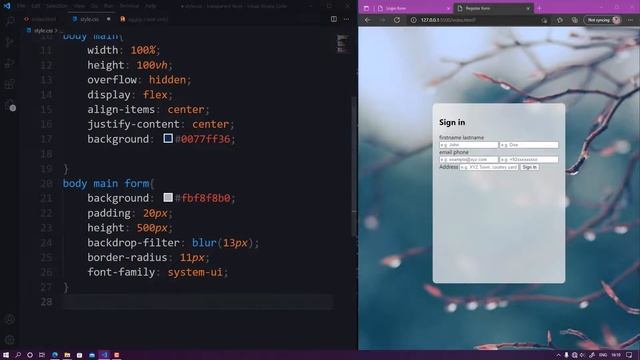The height and width of the screenshot is (360, 640).
Task: View site information icon in address bar
Action: tap(413, 20)
